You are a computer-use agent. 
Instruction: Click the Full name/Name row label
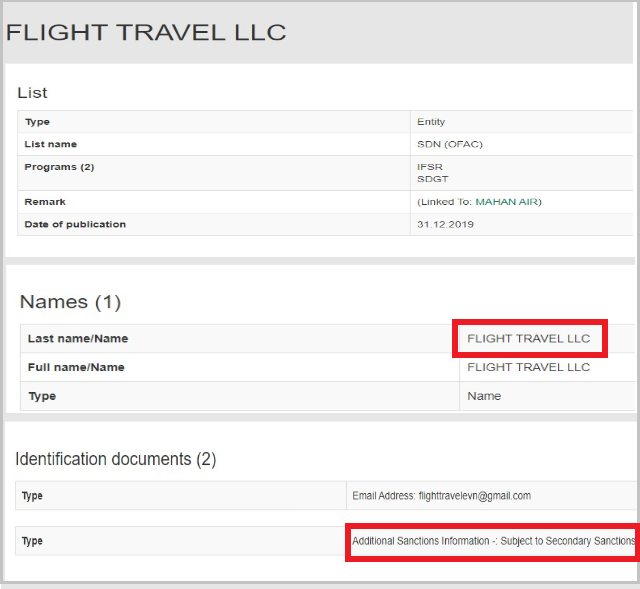76,367
